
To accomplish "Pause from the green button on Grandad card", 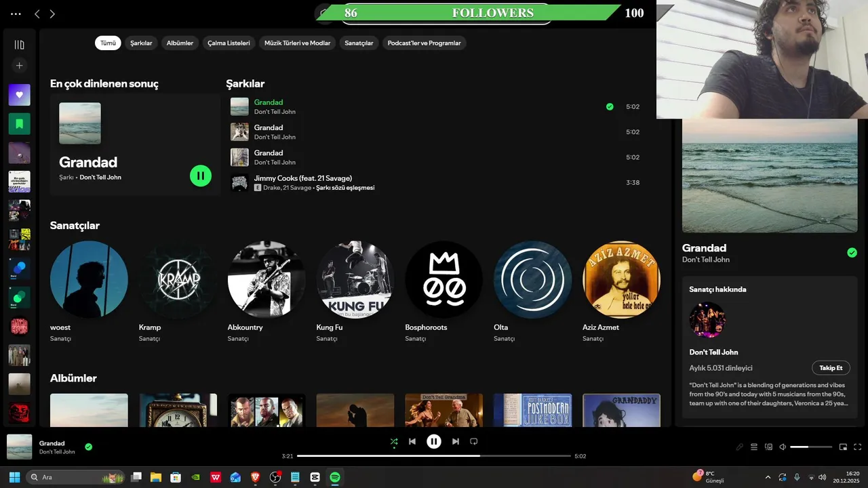I will point(201,176).
